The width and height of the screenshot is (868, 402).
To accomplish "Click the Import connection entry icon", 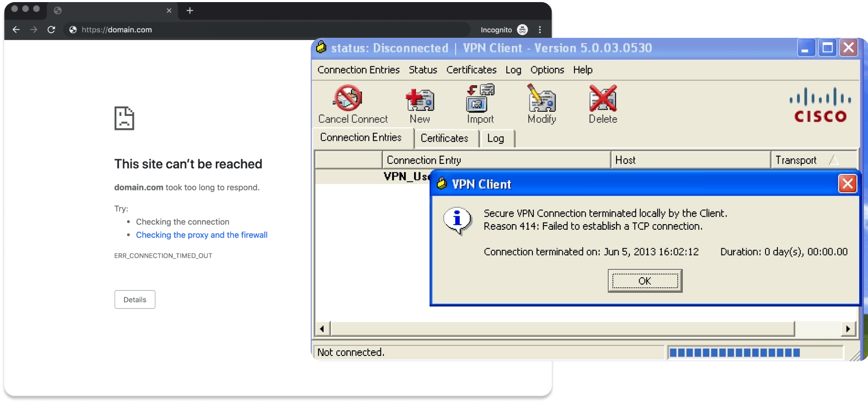I will point(480,98).
